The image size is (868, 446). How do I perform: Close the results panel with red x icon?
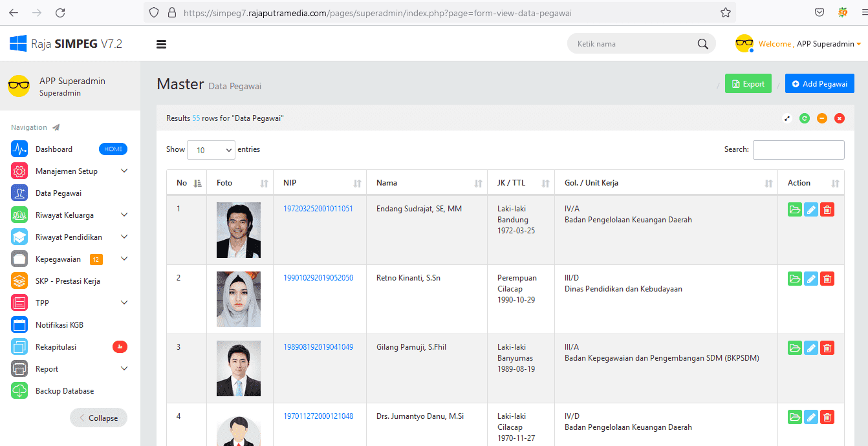pos(839,118)
